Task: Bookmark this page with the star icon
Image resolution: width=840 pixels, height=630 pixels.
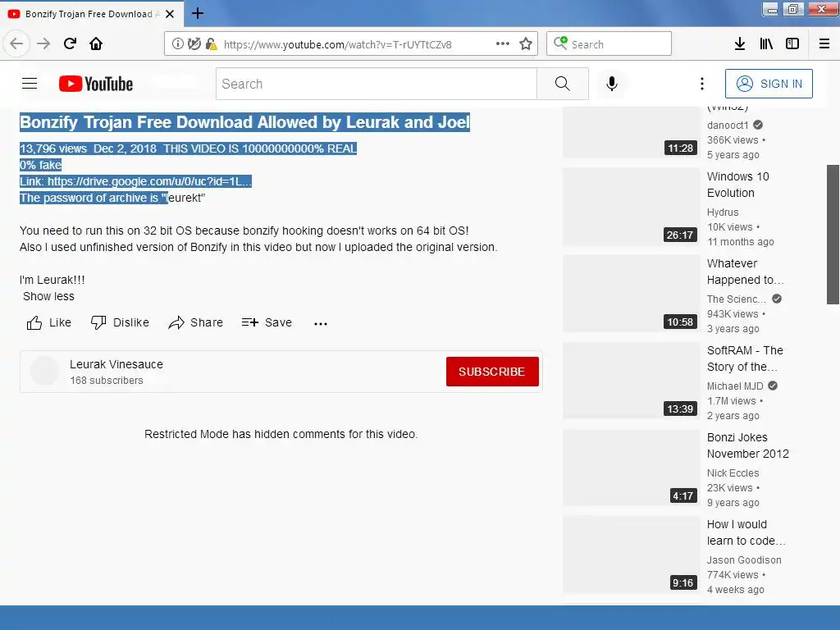Action: (x=526, y=44)
